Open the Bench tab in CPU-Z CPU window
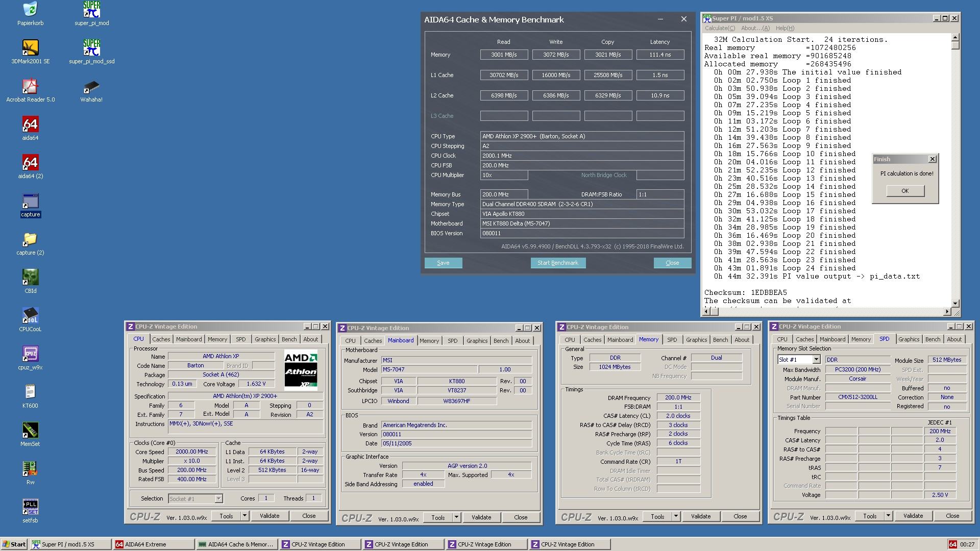This screenshot has width=980, height=551. point(289,339)
